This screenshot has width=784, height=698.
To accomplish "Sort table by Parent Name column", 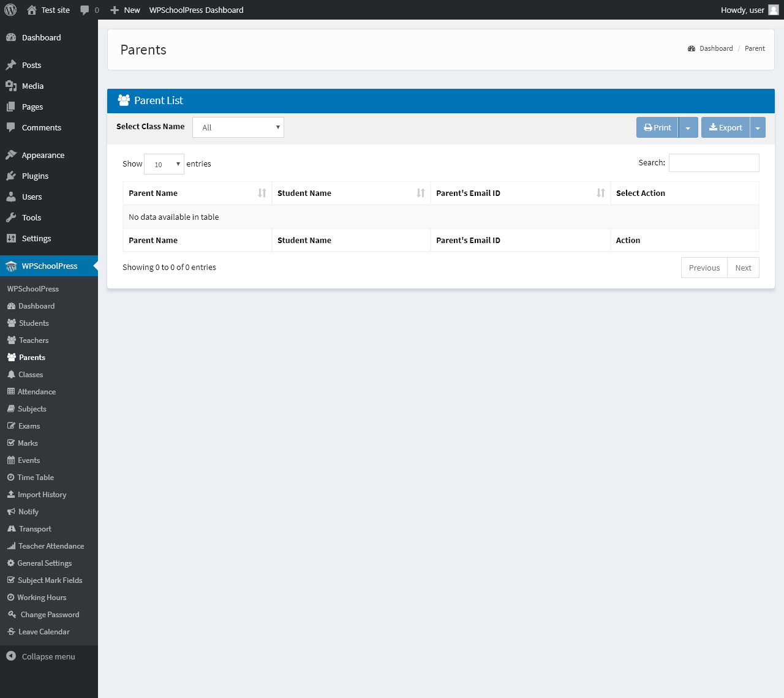I will (x=197, y=193).
